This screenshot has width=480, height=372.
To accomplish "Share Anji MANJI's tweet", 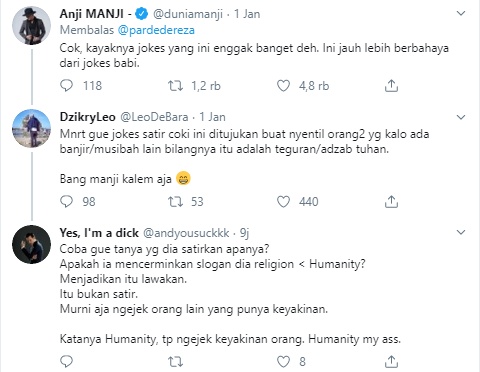I will [391, 86].
